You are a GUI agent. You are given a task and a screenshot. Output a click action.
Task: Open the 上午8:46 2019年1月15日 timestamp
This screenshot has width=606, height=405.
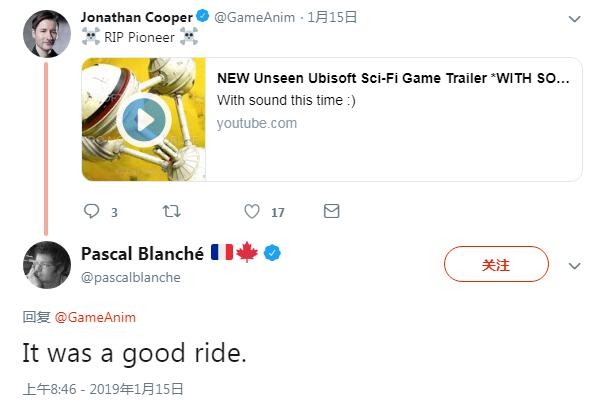coord(103,389)
